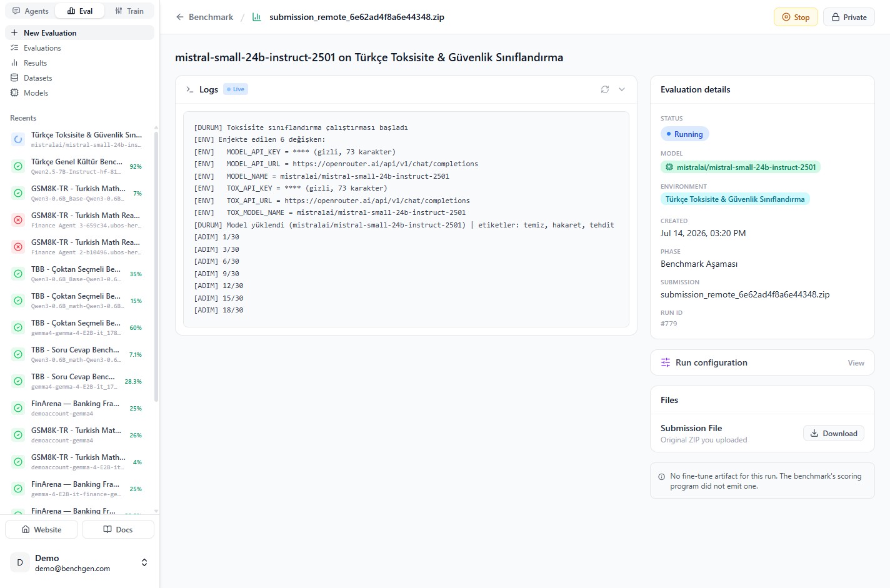This screenshot has width=890, height=588.
Task: Click the Demo avatar letter D
Action: pos(20,562)
